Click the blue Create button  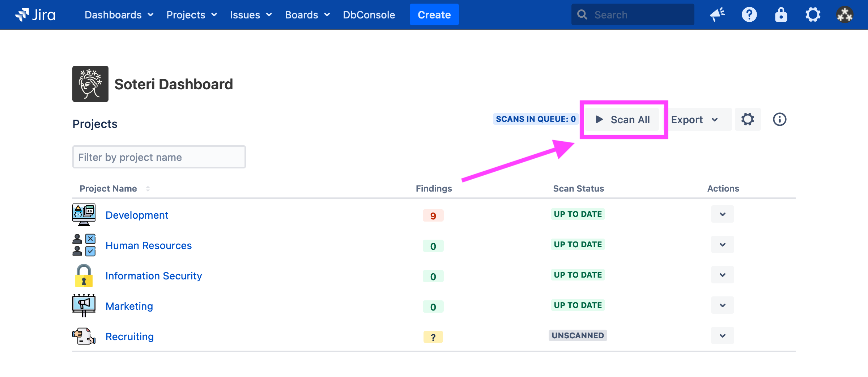(434, 15)
